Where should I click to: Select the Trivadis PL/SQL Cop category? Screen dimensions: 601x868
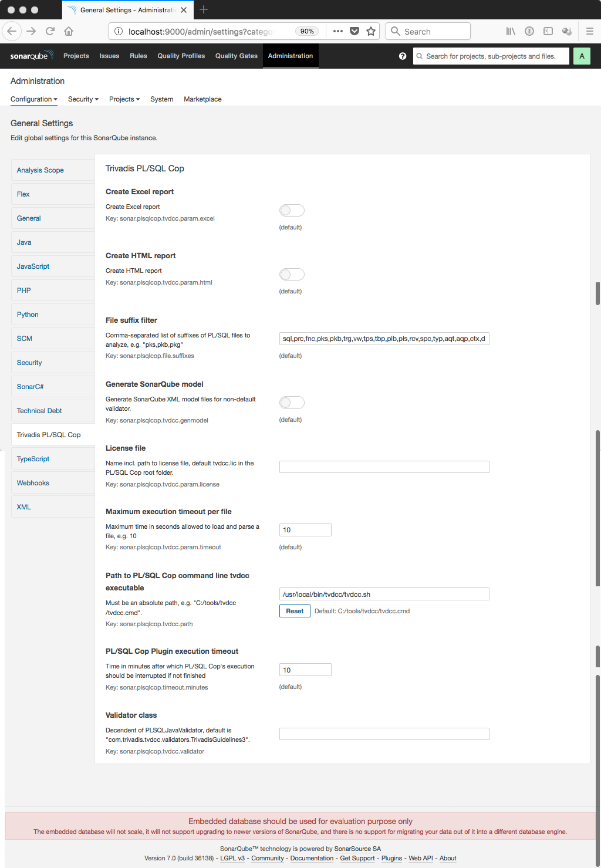53,435
